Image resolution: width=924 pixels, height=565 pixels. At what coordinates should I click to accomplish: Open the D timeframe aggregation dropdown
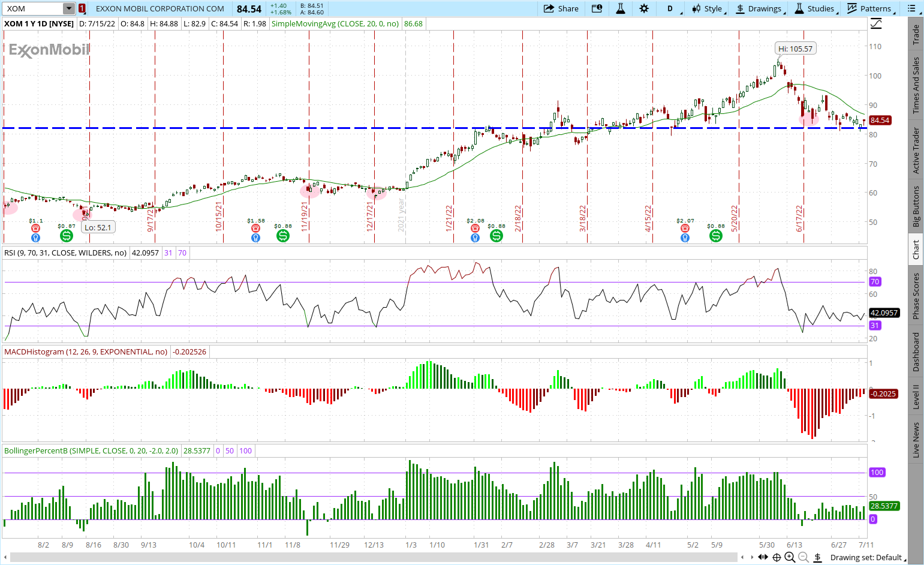coord(673,8)
